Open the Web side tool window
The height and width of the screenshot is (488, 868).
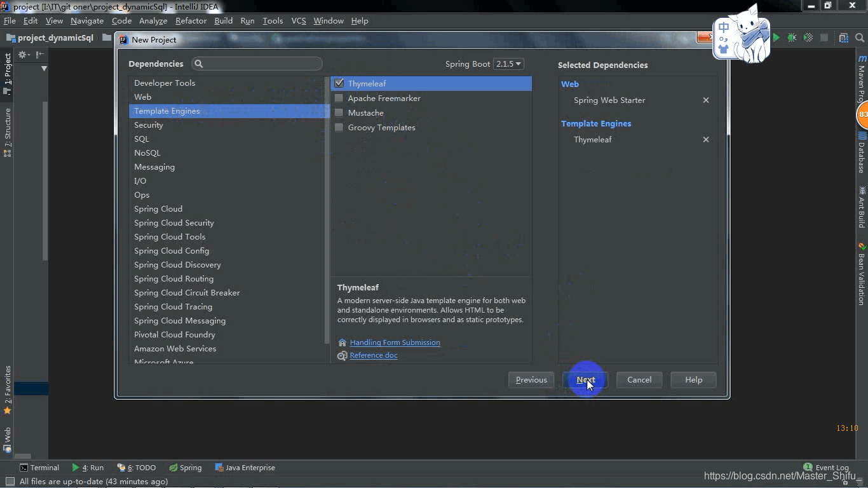(8, 440)
